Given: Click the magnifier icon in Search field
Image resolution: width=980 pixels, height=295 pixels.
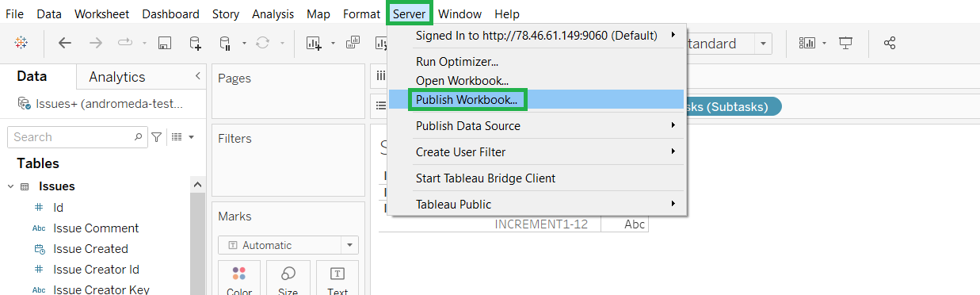Looking at the screenshot, I should pos(139,137).
